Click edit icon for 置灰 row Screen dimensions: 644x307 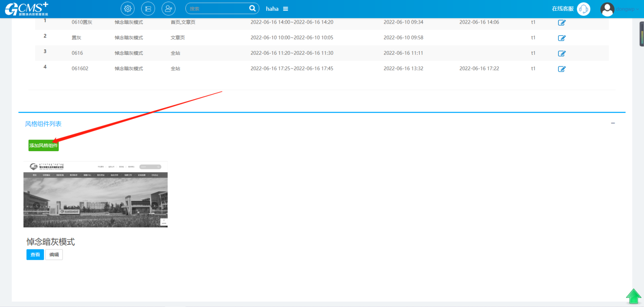(562, 38)
